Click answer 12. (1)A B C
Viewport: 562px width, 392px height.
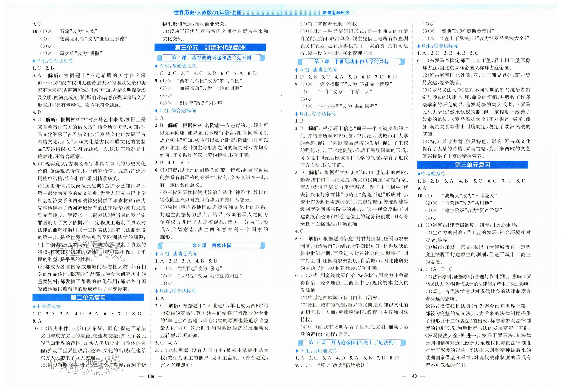point(435,269)
